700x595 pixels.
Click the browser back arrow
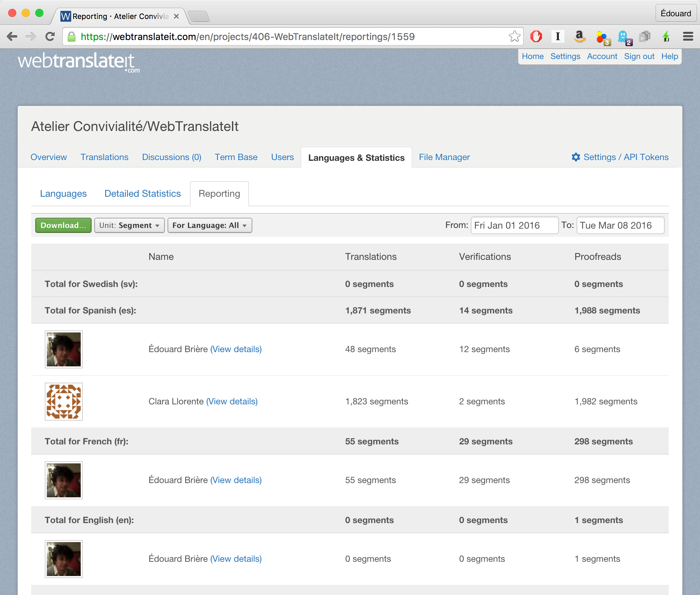point(12,36)
